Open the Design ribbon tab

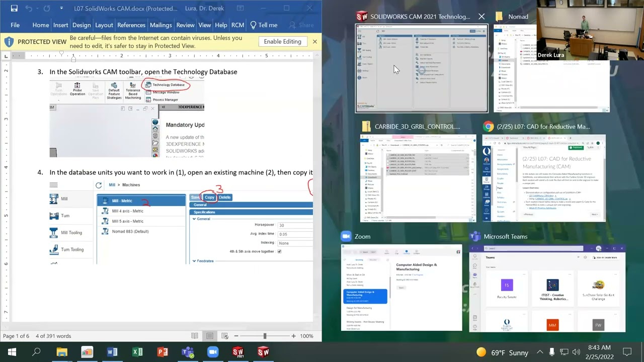click(82, 25)
